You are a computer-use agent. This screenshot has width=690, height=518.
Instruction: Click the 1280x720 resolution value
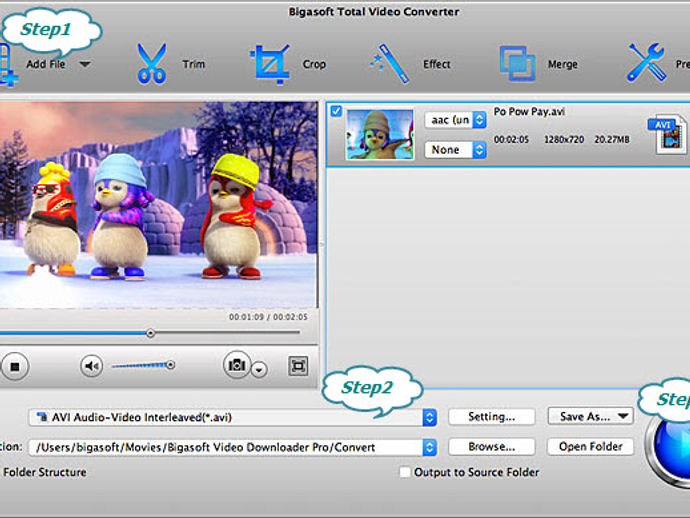click(564, 140)
